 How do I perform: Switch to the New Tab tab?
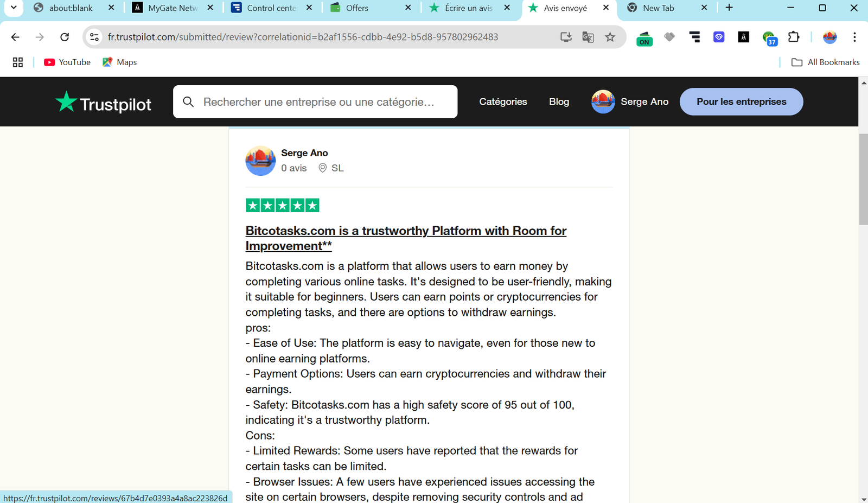[659, 8]
